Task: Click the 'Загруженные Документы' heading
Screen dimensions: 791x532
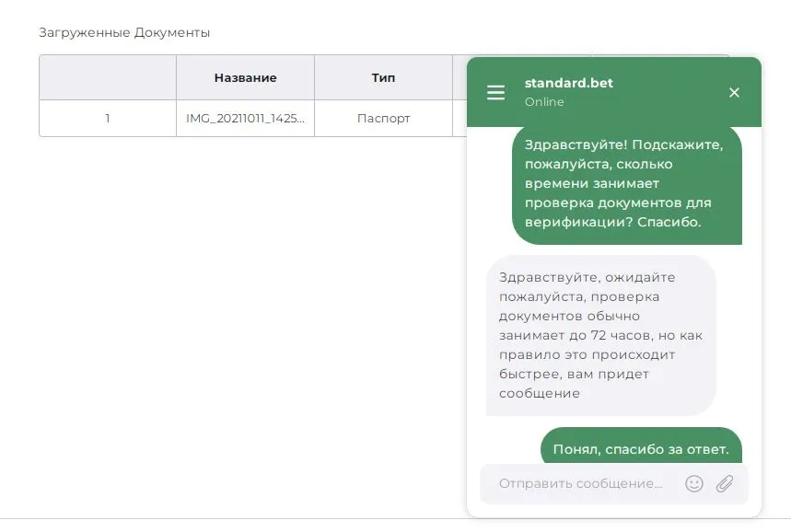Action: (124, 32)
